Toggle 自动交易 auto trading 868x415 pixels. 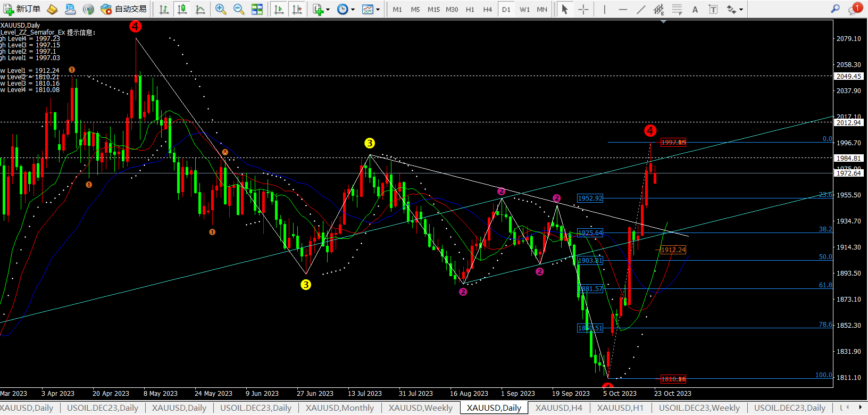[123, 9]
